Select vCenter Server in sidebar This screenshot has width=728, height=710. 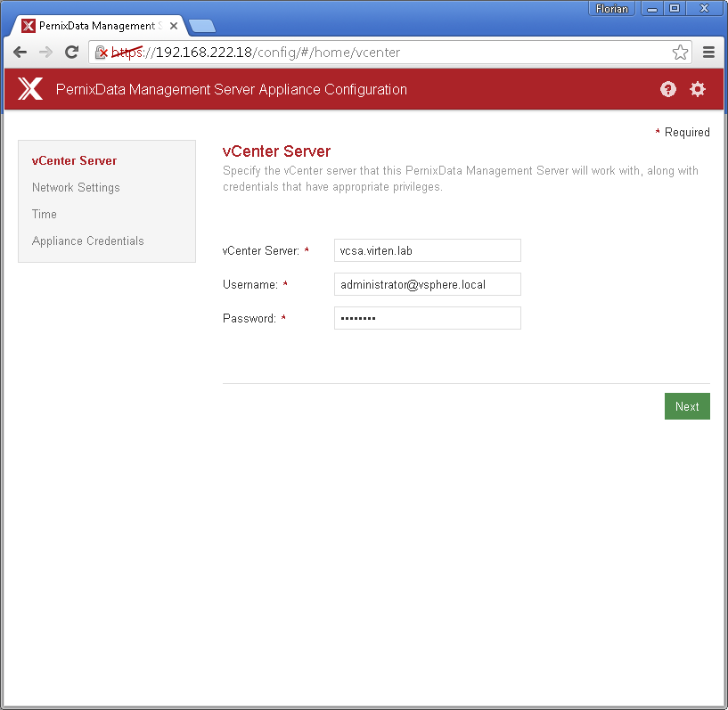click(74, 160)
